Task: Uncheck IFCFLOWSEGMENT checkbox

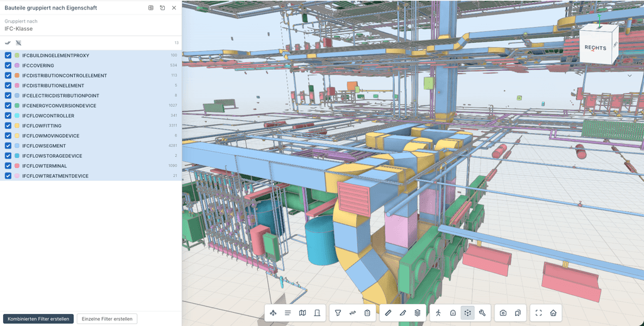Action: 8,145
